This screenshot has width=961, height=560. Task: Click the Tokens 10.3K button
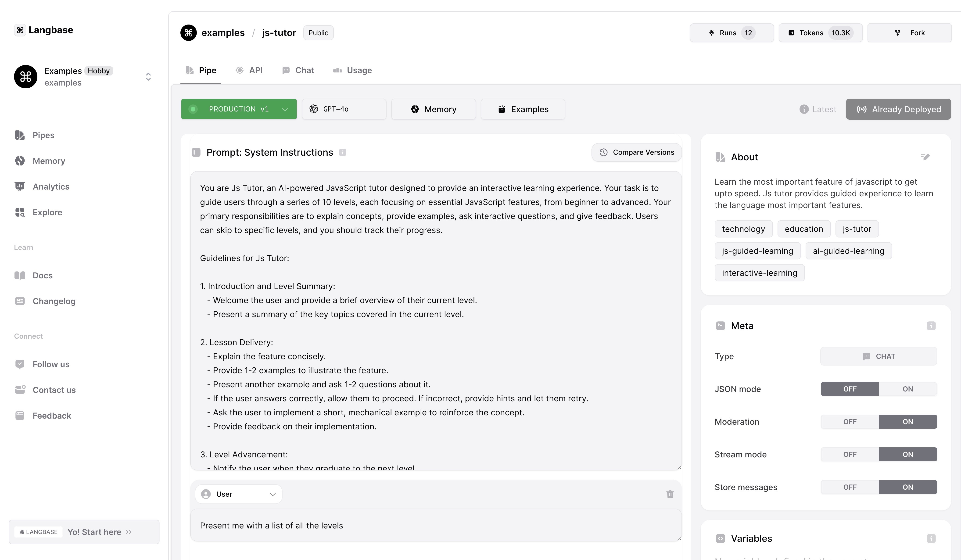pyautogui.click(x=820, y=33)
